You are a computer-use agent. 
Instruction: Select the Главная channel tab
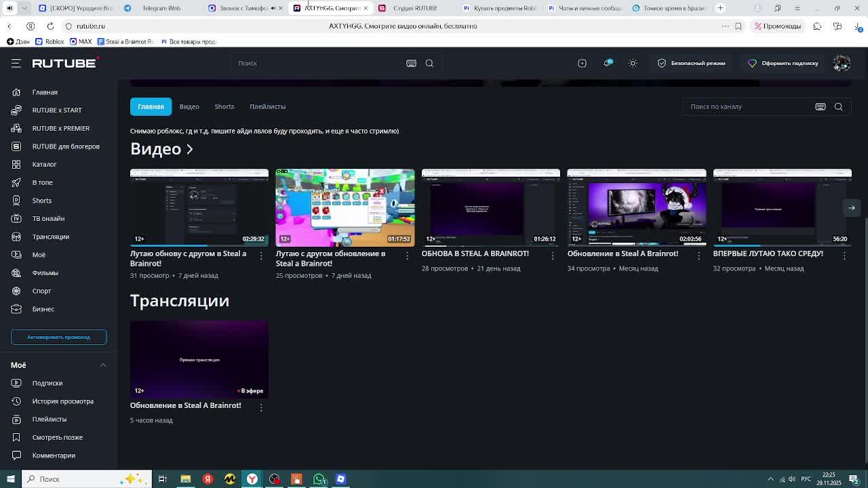(x=151, y=106)
